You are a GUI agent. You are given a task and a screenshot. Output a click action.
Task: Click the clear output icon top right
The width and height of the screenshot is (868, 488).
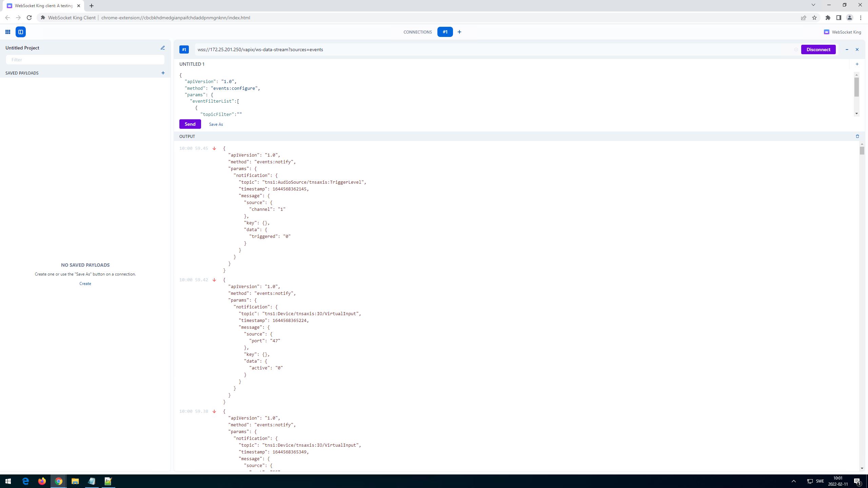click(x=857, y=136)
